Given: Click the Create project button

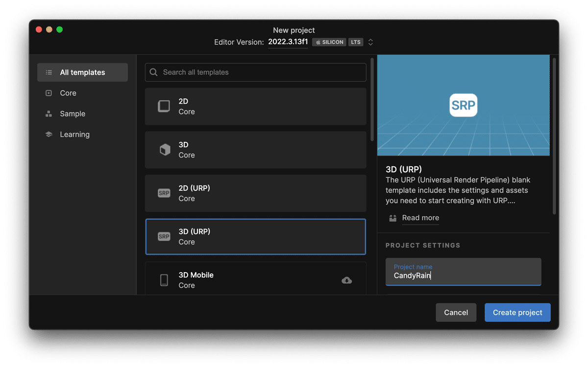Looking at the screenshot, I should tap(517, 313).
